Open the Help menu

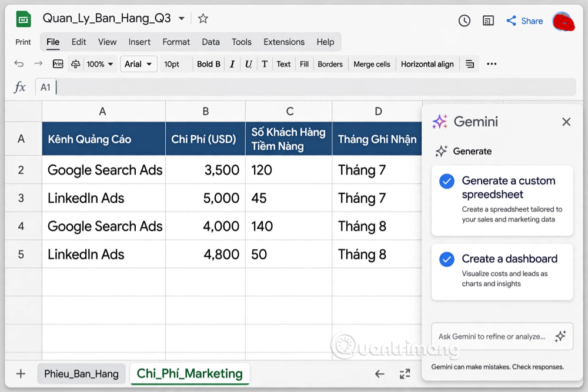325,42
